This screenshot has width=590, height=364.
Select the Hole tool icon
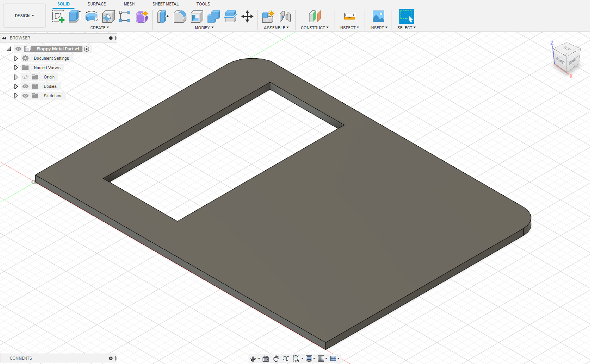[109, 16]
